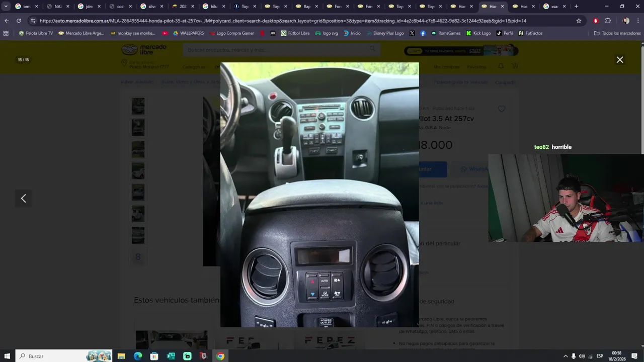Click the 15 / 15 photo counter

[x=23, y=60]
